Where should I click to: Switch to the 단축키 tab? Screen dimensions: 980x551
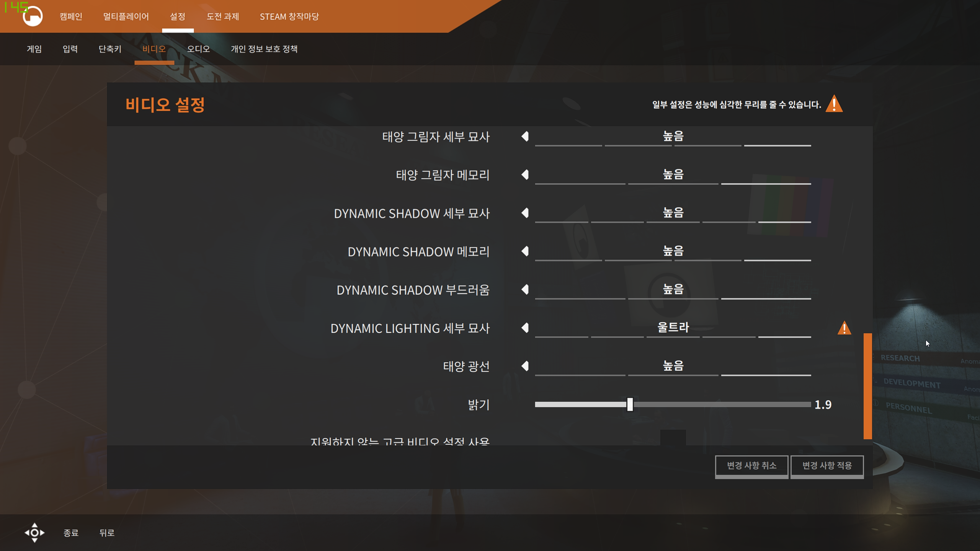pos(110,49)
